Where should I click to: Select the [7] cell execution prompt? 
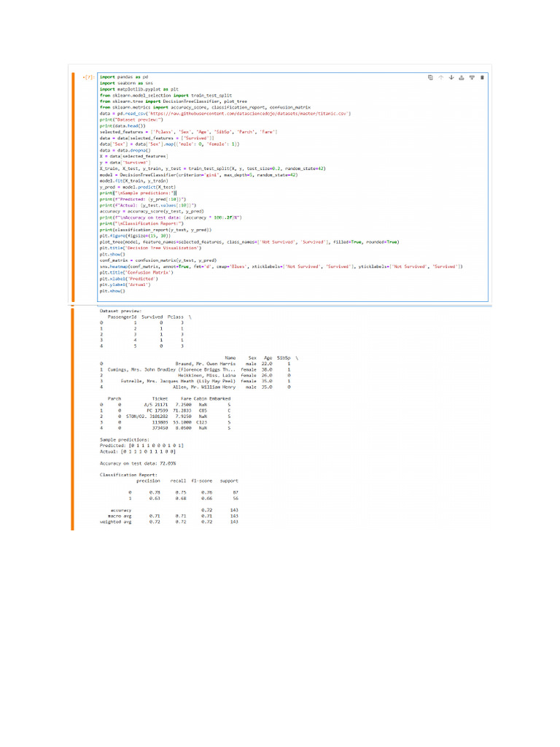(88, 77)
